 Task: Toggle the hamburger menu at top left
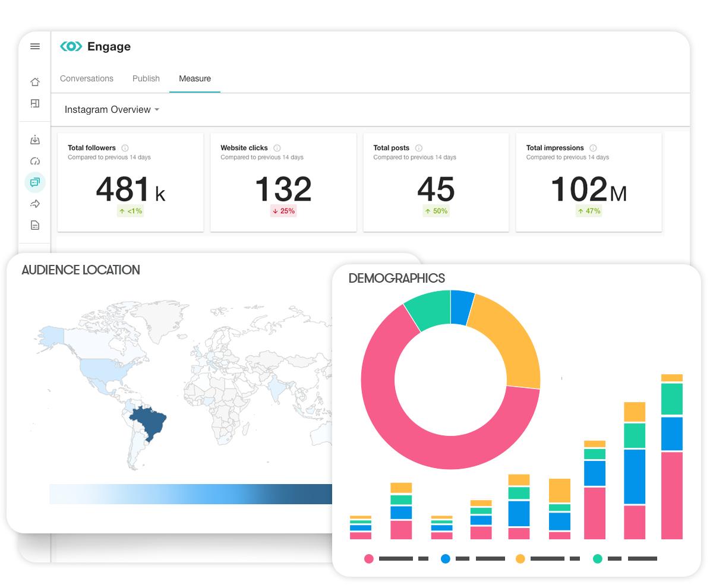pyautogui.click(x=34, y=46)
